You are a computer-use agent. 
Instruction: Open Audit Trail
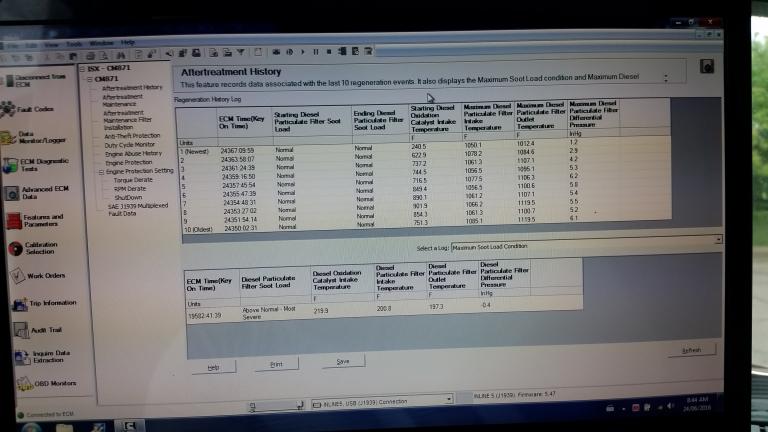click(x=38, y=330)
